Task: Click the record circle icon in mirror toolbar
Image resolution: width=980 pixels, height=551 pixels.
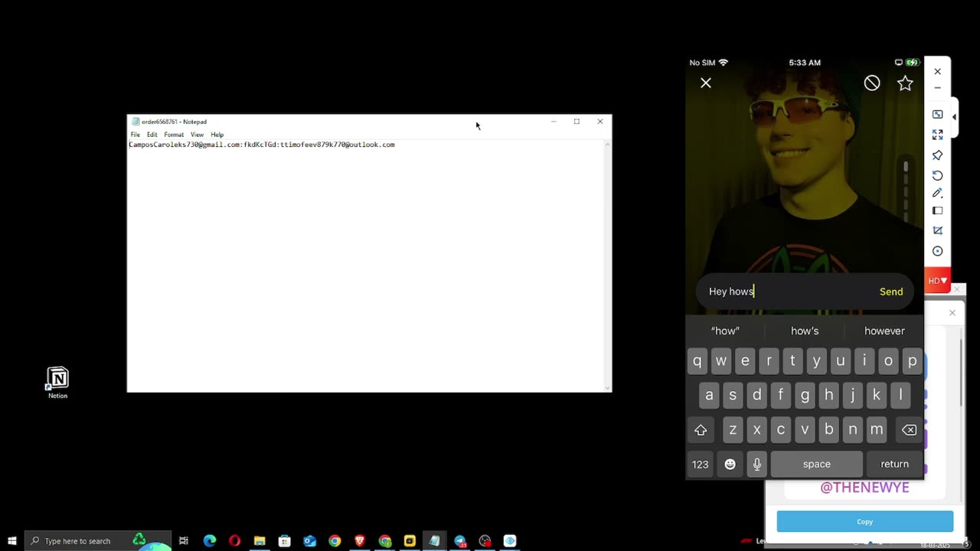Action: click(937, 251)
